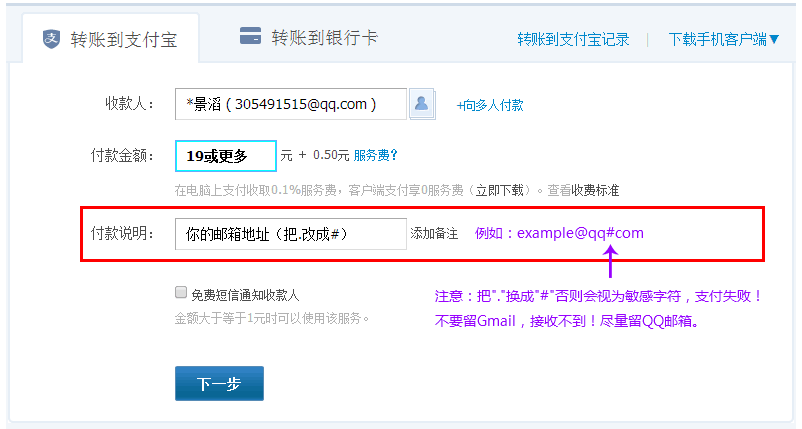Click the Alipay shield icon

tap(51, 39)
